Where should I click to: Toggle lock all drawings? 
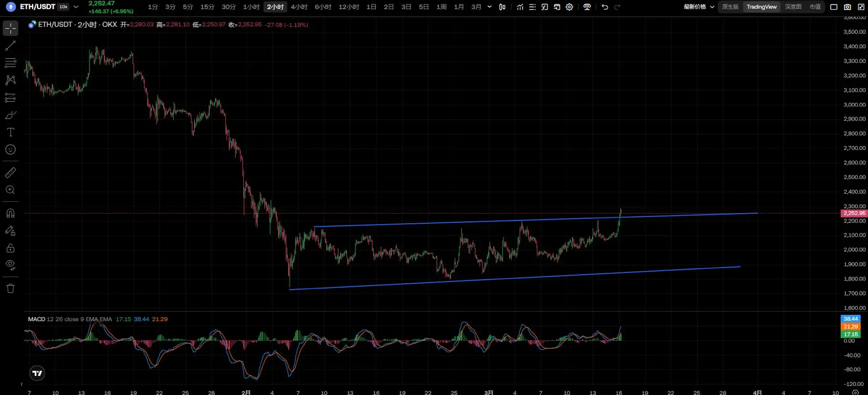pyautogui.click(x=10, y=248)
